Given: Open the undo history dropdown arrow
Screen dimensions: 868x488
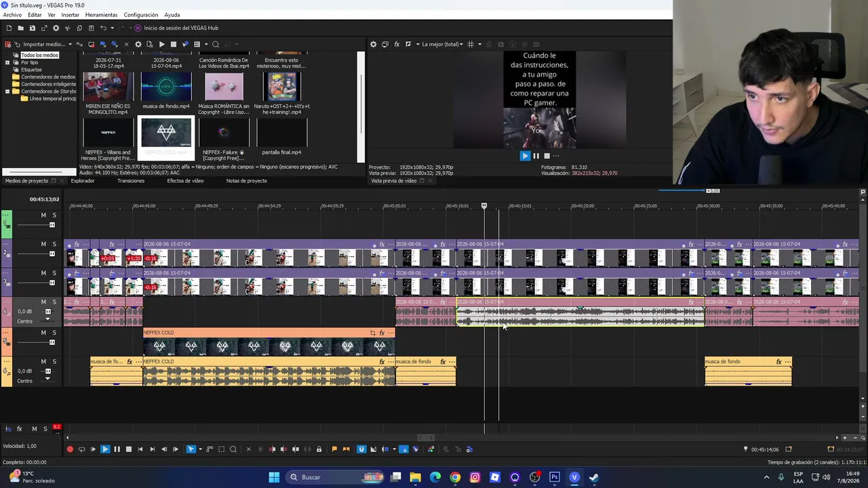Looking at the screenshot, I should click(x=112, y=28).
